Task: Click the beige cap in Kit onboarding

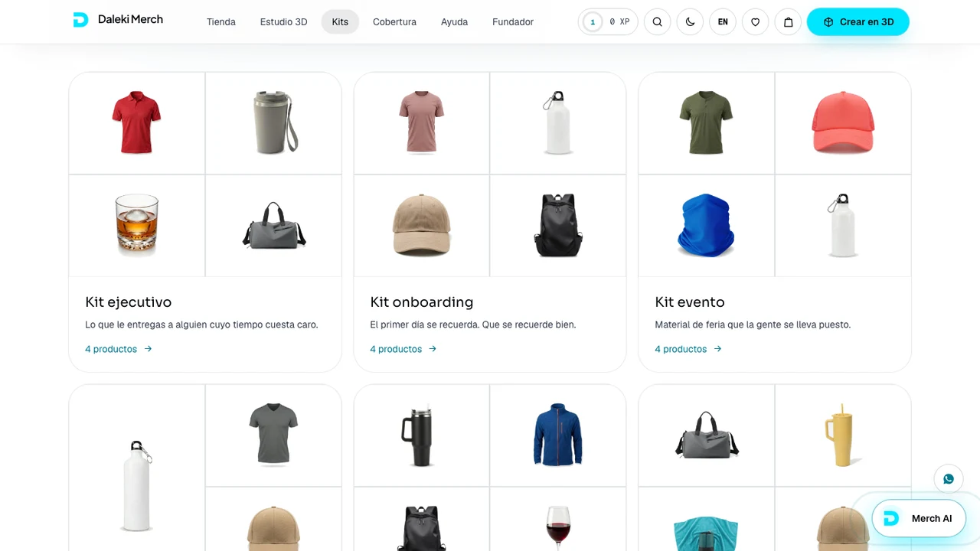Action: (x=422, y=226)
